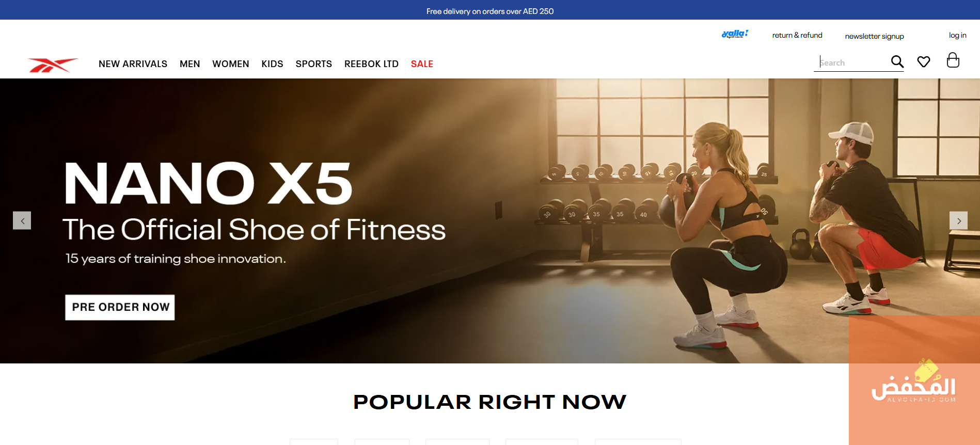
Task: Expand the Kids category menu
Action: pos(272,64)
